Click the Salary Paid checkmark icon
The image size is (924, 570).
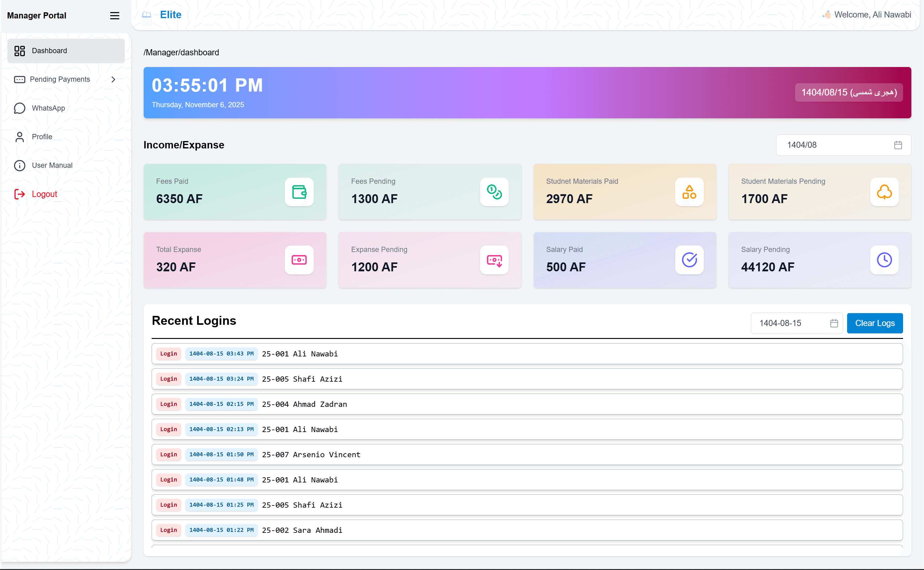coord(689,260)
